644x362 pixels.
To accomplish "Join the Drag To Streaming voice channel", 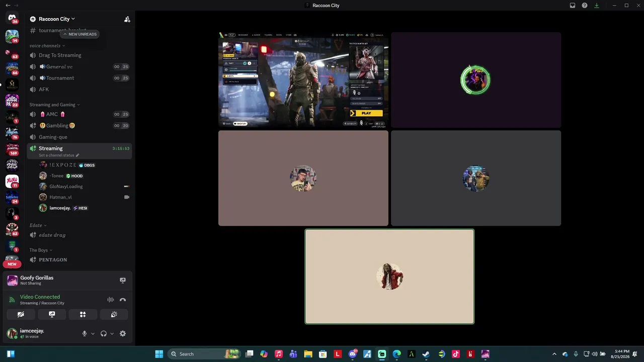I will tap(79, 55).
